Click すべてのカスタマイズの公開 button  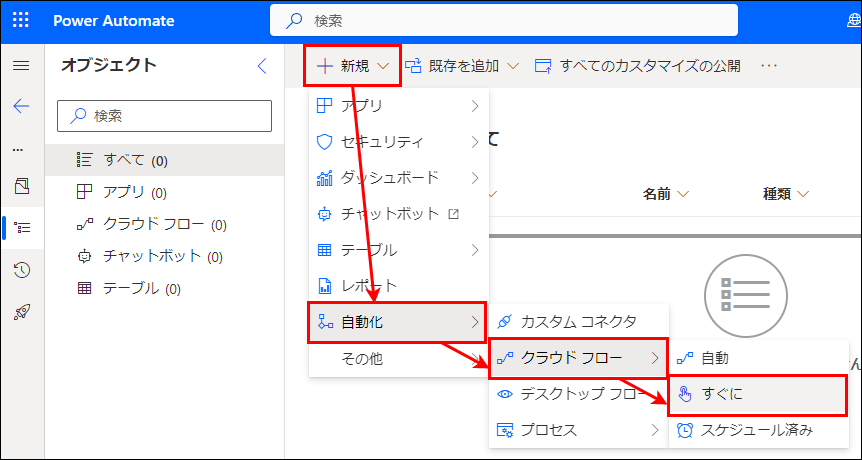[x=638, y=66]
